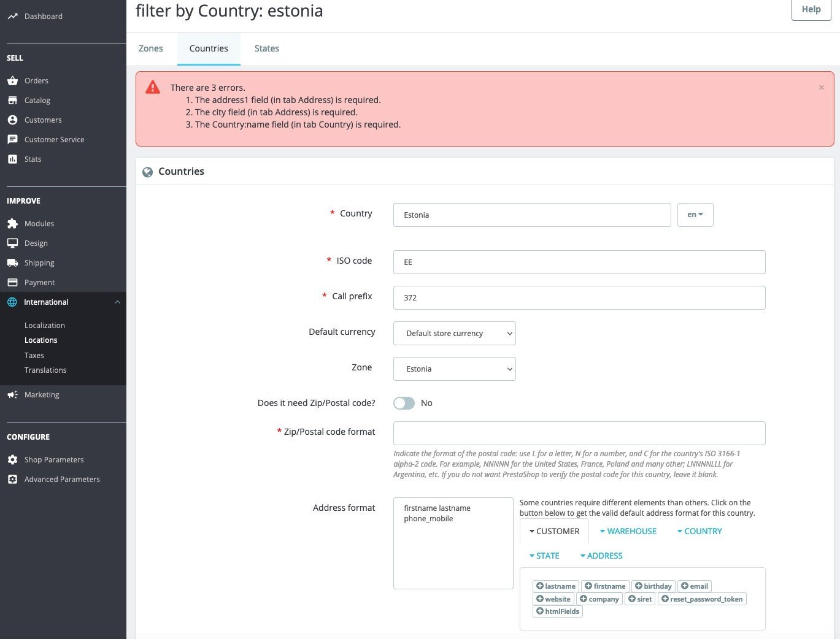Collapse the International menu chevron
Viewport: 840px width, 639px height.
coord(117,302)
